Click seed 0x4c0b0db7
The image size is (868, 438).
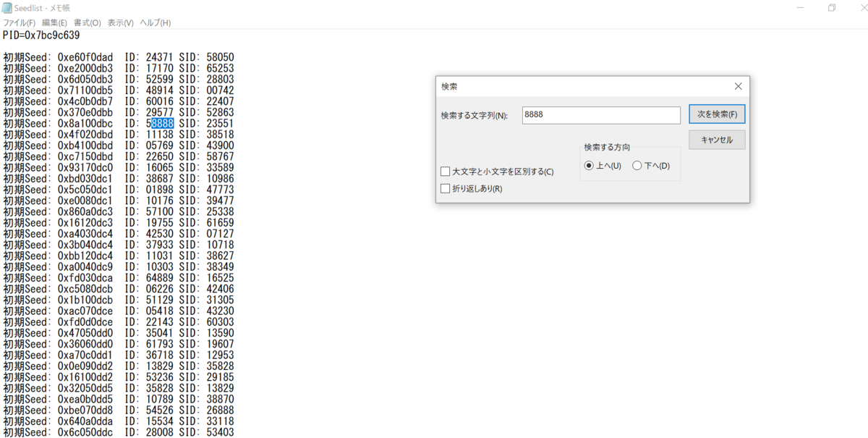[x=85, y=101]
